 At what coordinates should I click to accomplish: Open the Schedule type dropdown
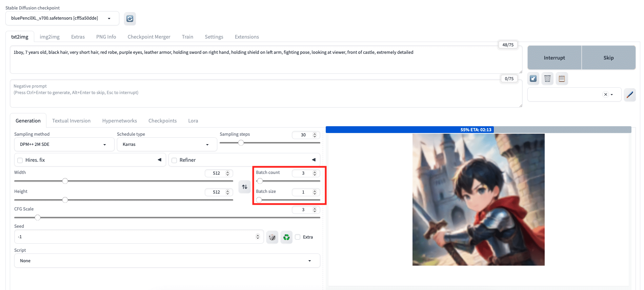click(166, 144)
